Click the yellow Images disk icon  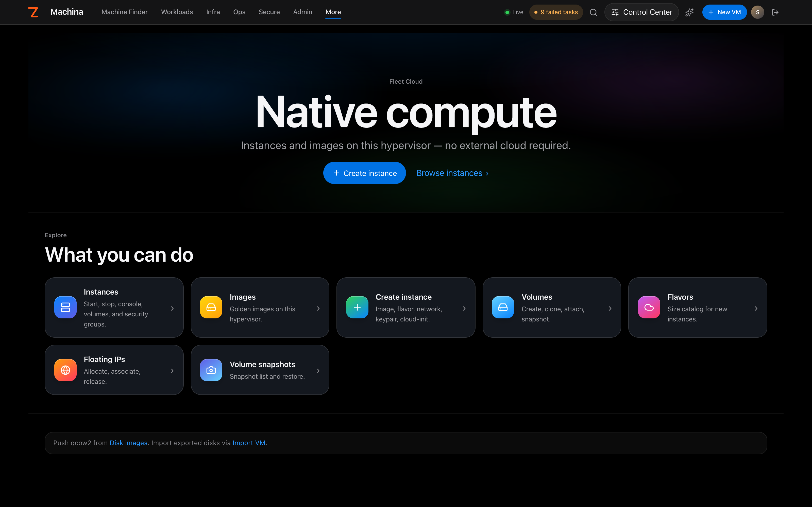(x=211, y=307)
